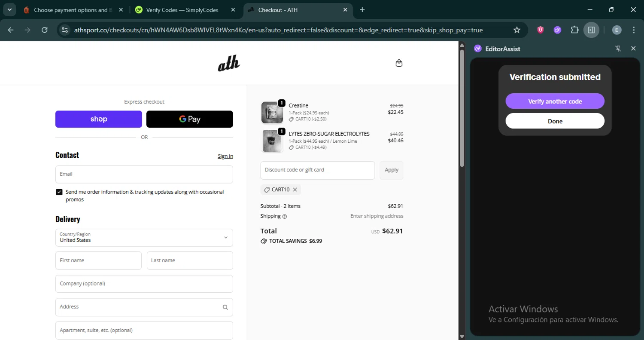This screenshot has height=340, width=644.
Task: Click the Creatine discounted price $22.45
Action: tap(395, 112)
